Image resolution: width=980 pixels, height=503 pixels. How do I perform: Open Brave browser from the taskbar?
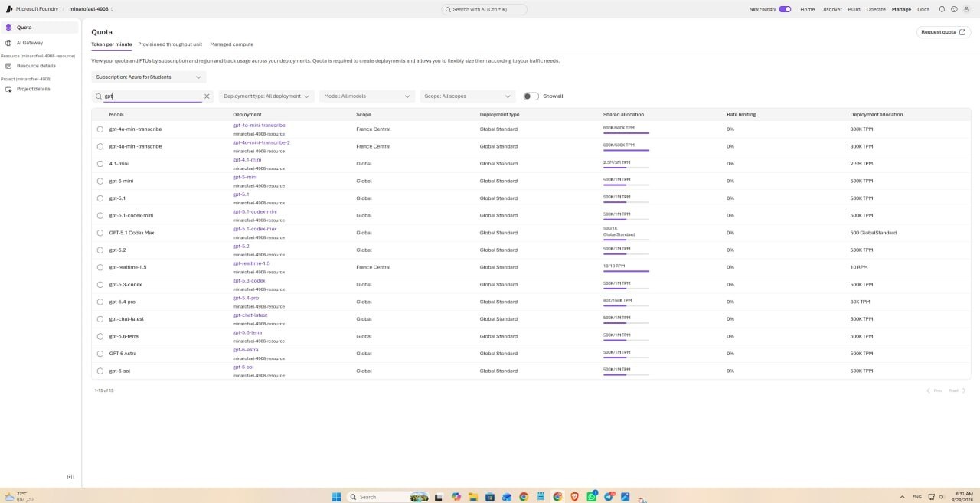pyautogui.click(x=574, y=497)
